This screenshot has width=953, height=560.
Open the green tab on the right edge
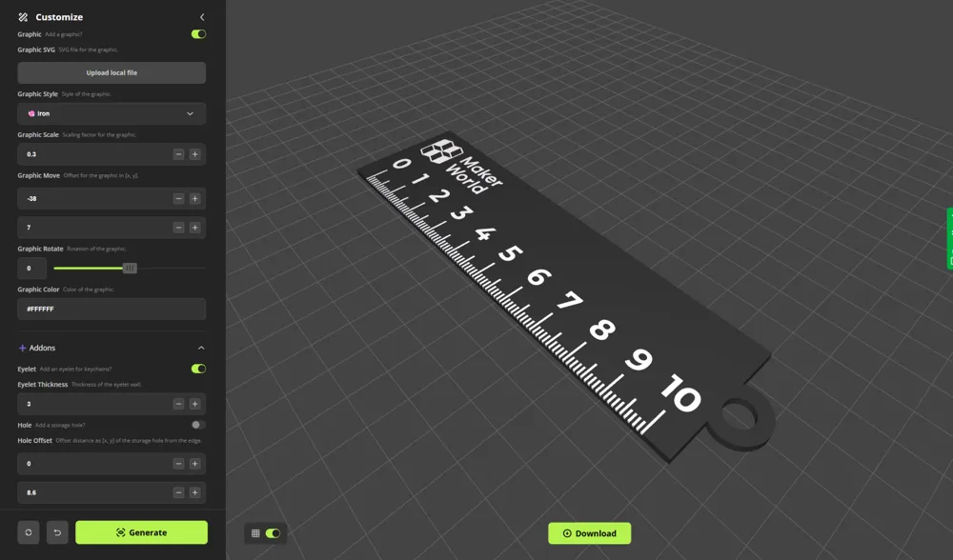948,238
